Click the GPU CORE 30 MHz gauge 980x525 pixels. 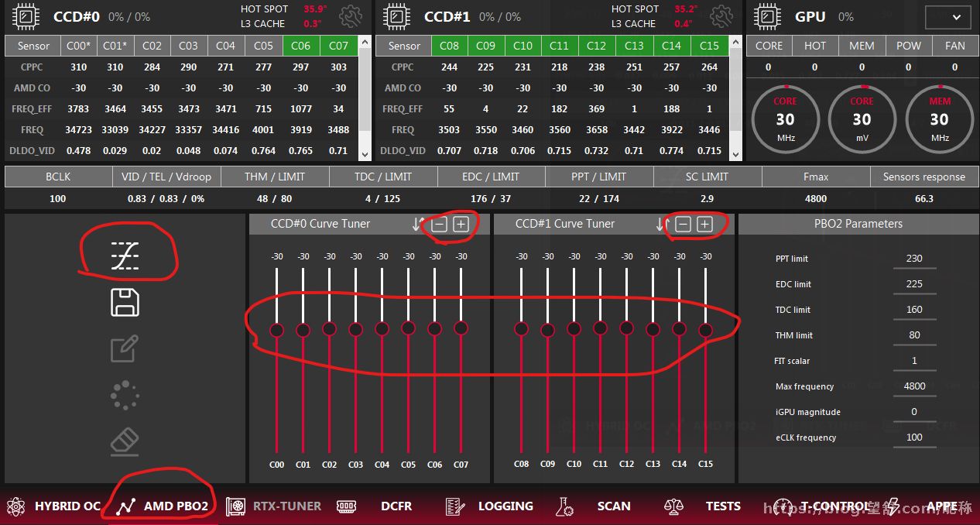[785, 120]
